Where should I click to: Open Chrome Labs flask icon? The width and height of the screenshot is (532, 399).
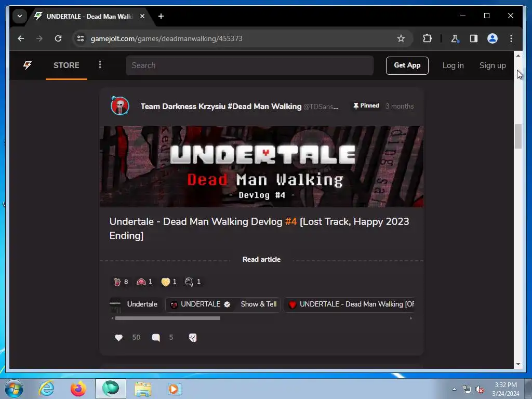point(455,38)
